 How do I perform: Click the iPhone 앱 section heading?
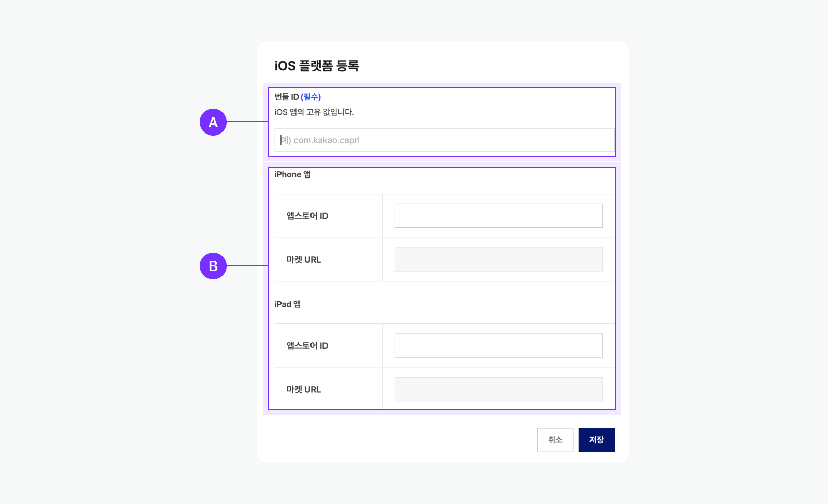click(292, 174)
